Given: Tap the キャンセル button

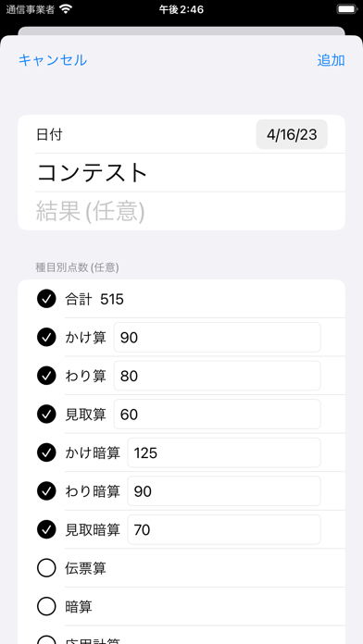Looking at the screenshot, I should pos(53,60).
